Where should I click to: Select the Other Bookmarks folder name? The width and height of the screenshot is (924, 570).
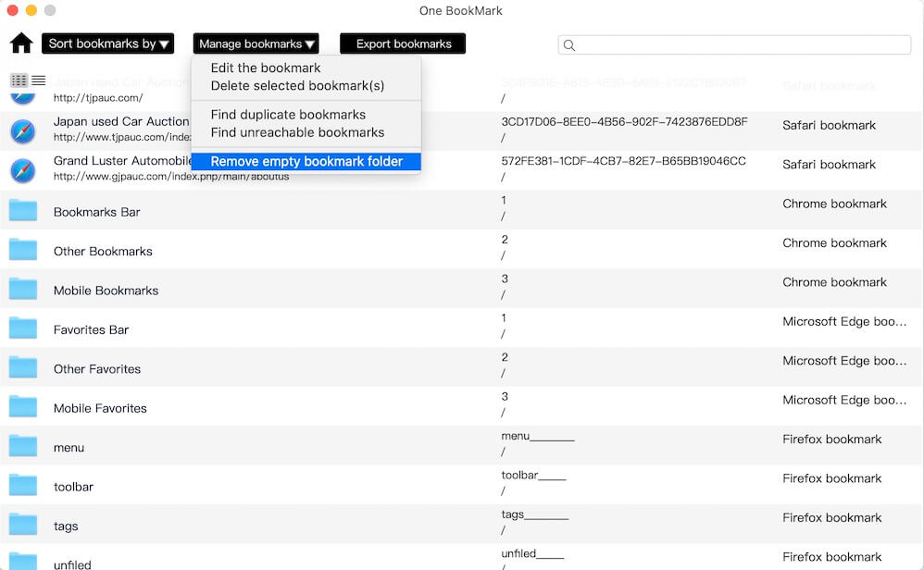click(103, 252)
